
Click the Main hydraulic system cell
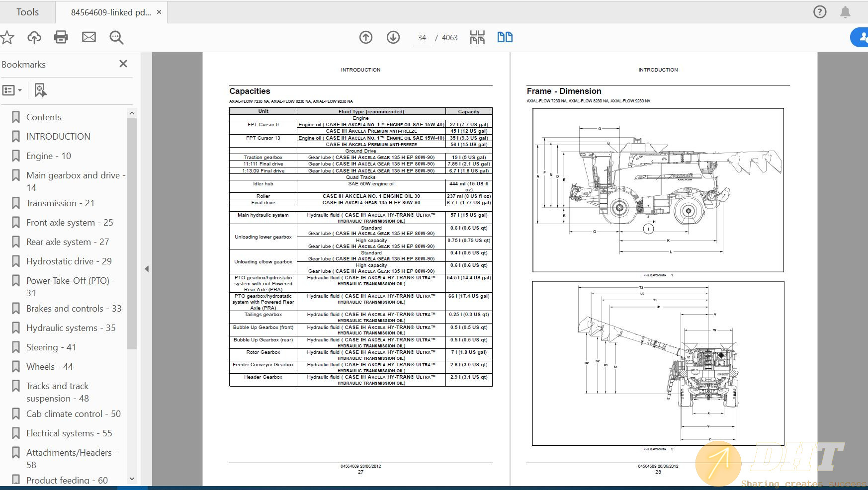263,218
